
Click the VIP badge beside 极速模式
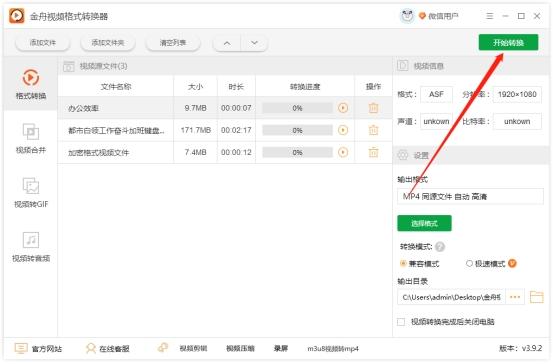tap(512, 263)
